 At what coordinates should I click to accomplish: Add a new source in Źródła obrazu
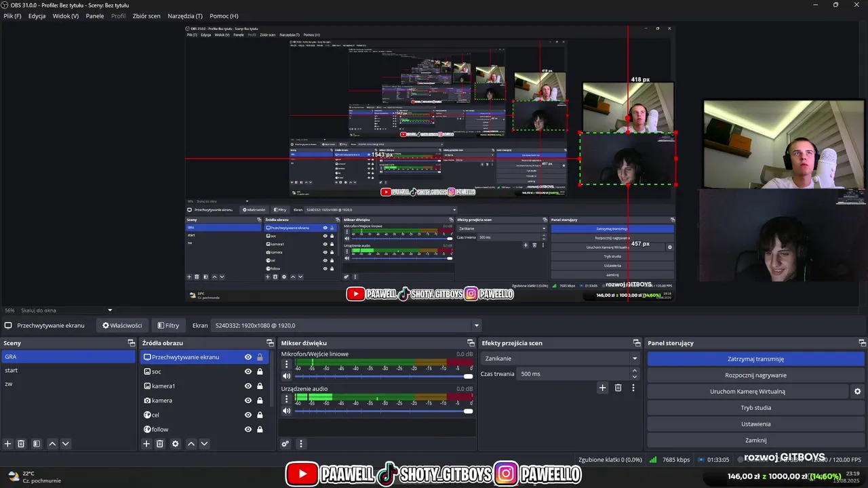(146, 444)
